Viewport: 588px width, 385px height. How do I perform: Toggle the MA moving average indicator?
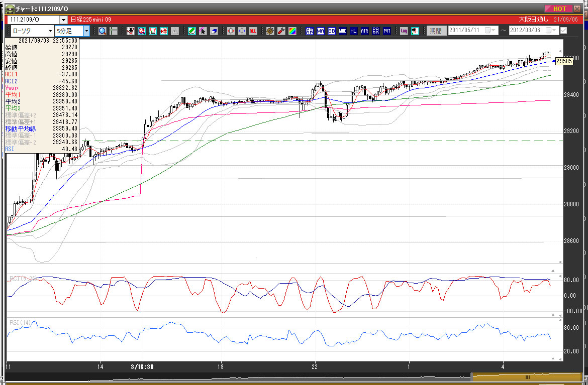(321, 31)
